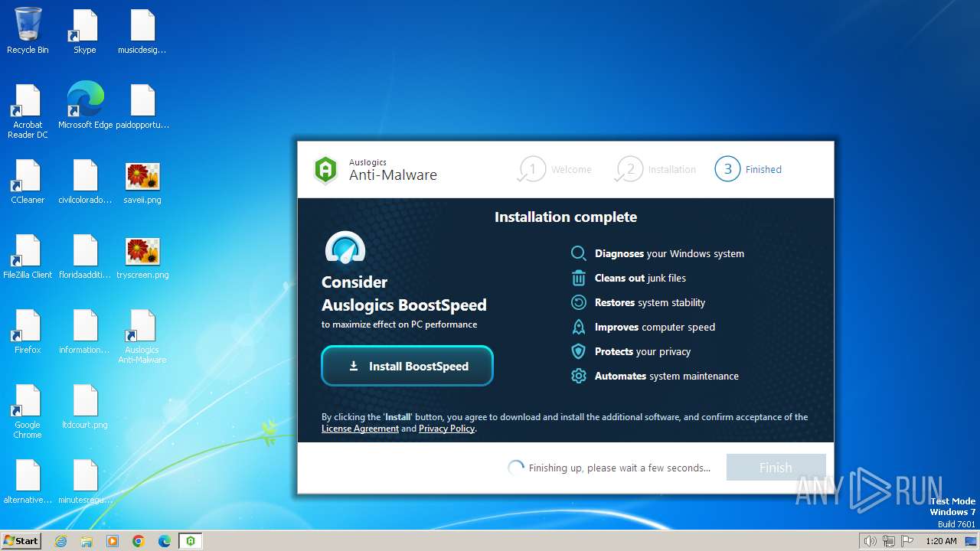The image size is (980, 551).
Task: Launch Chrome from the taskbar
Action: click(x=139, y=541)
